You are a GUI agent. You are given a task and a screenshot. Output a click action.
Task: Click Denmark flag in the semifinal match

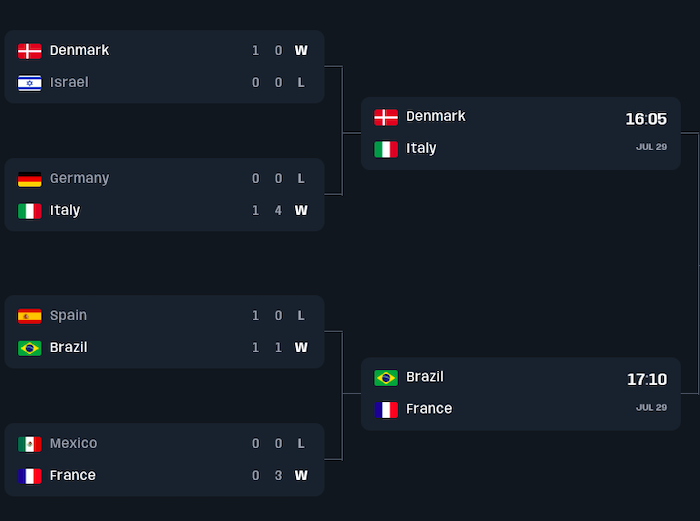[x=386, y=117]
